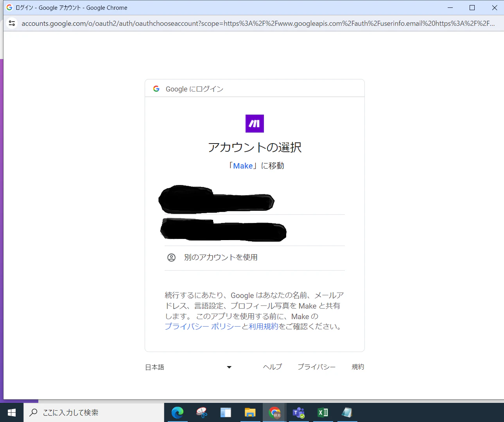Open Excel from the taskbar
The width and height of the screenshot is (504, 422).
click(323, 413)
